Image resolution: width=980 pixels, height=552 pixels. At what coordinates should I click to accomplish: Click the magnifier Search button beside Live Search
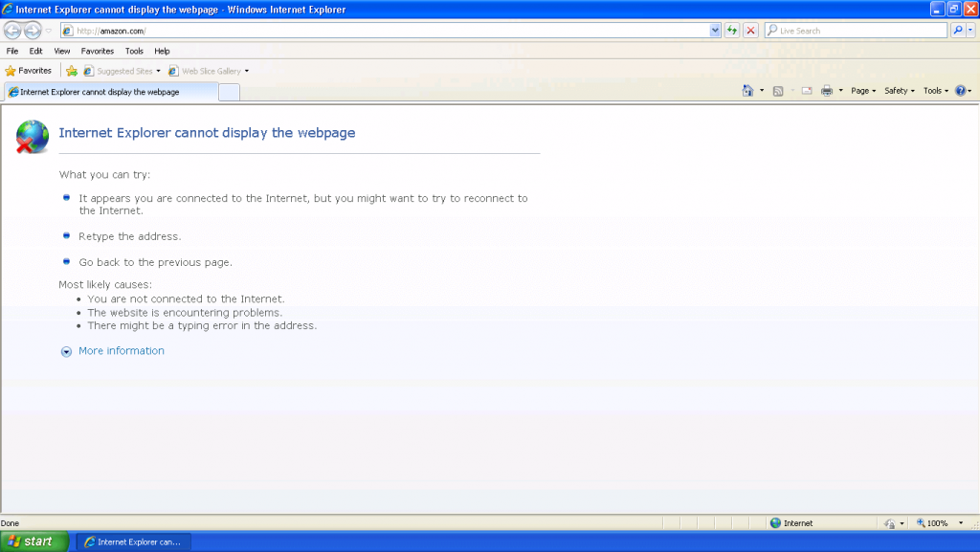(958, 31)
